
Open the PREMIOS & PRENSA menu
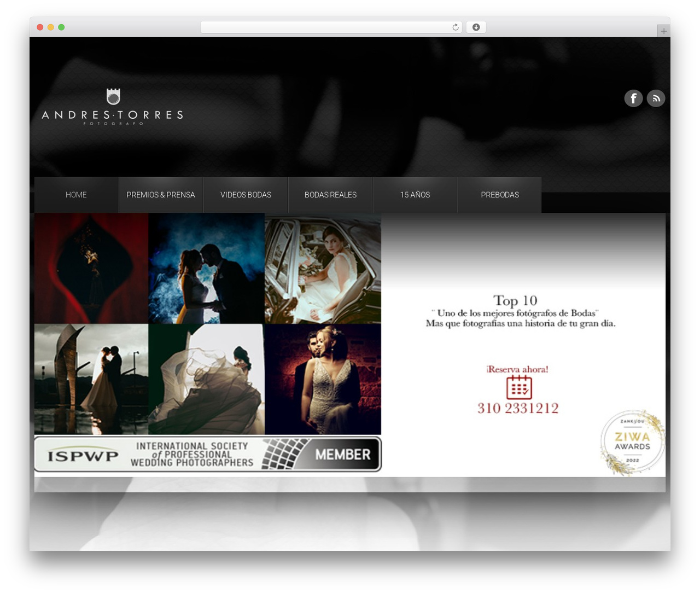coord(161,195)
